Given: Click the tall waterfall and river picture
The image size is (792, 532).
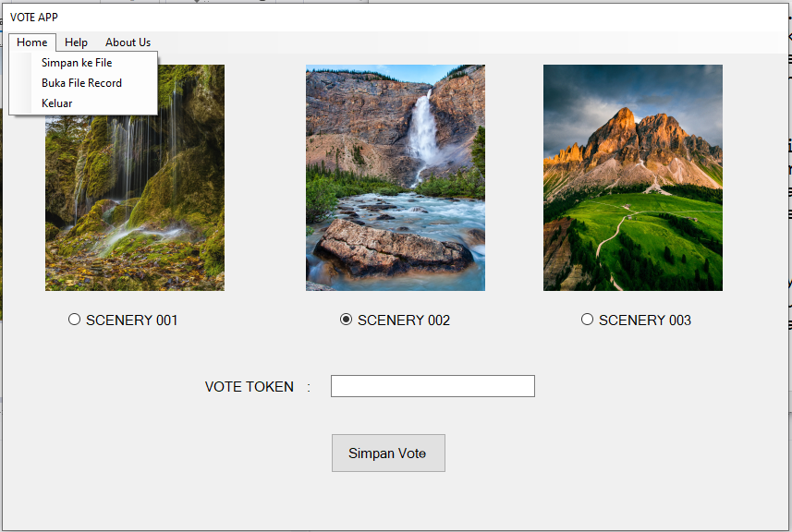Looking at the screenshot, I should pyautogui.click(x=396, y=177).
